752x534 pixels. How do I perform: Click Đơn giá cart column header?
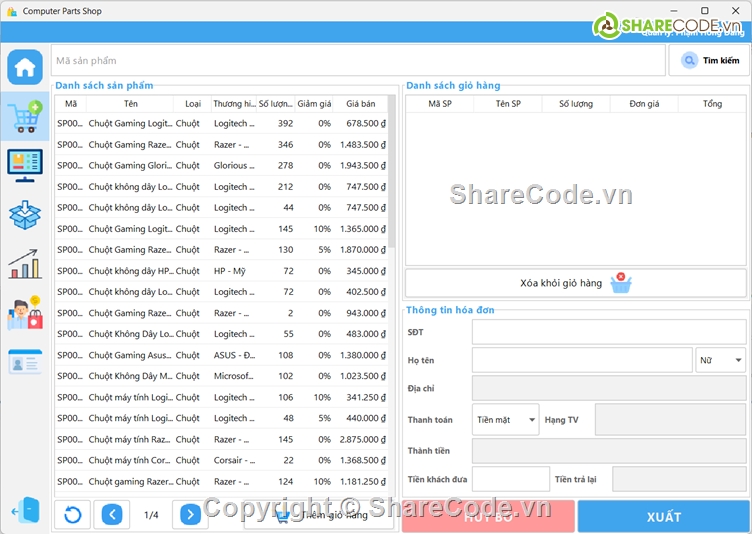pos(644,104)
